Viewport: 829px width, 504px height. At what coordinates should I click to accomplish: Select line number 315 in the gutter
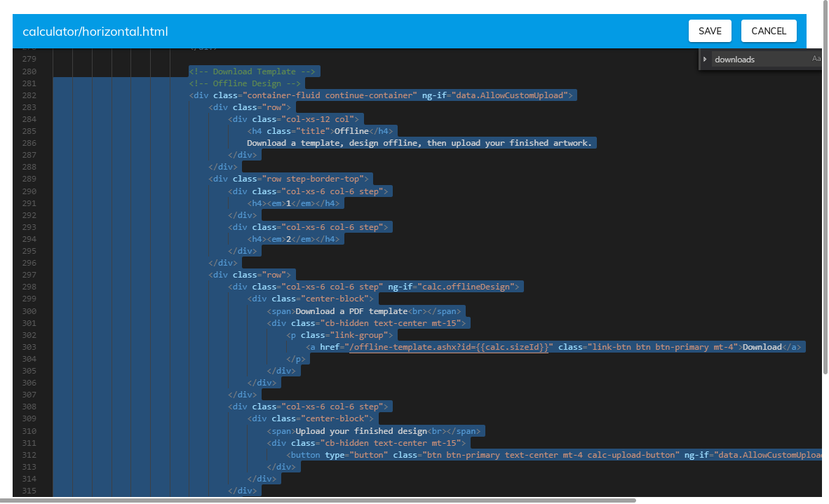point(29,491)
